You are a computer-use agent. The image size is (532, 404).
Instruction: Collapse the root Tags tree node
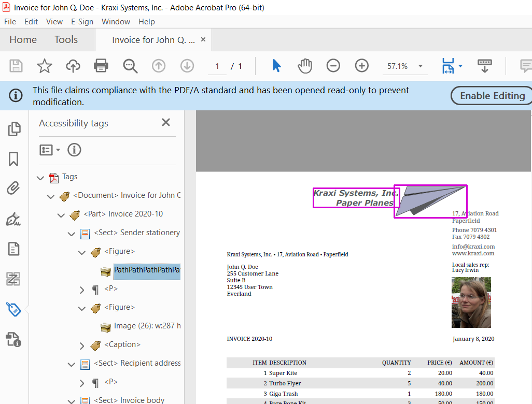(x=40, y=178)
